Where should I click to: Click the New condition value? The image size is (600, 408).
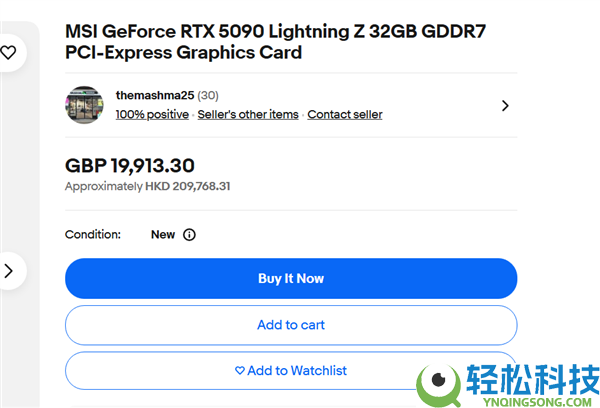tap(163, 235)
